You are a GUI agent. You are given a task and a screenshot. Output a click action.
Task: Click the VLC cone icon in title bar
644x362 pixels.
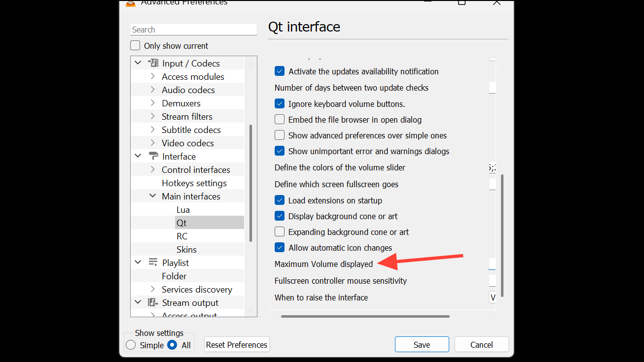coord(131,2)
